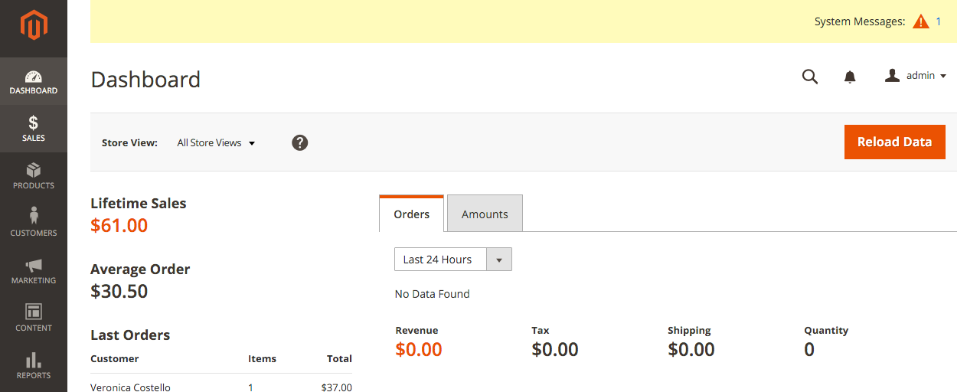This screenshot has width=980, height=392.
Task: Select the Veronica Costello order row
Action: pyautogui.click(x=221, y=386)
